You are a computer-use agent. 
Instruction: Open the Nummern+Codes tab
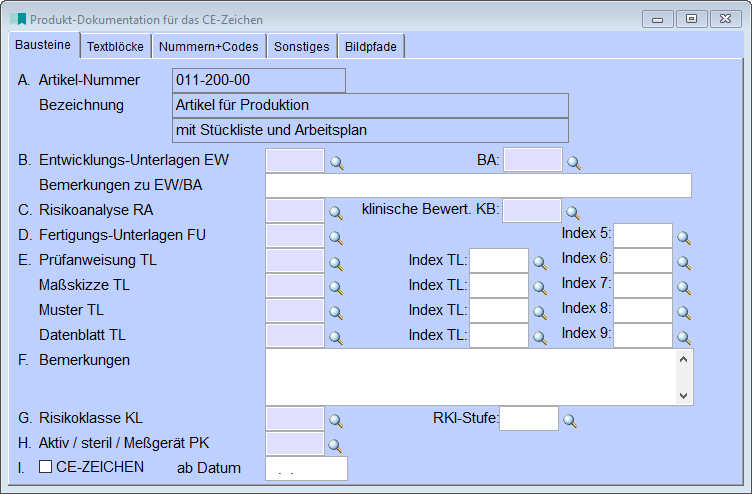point(209,46)
